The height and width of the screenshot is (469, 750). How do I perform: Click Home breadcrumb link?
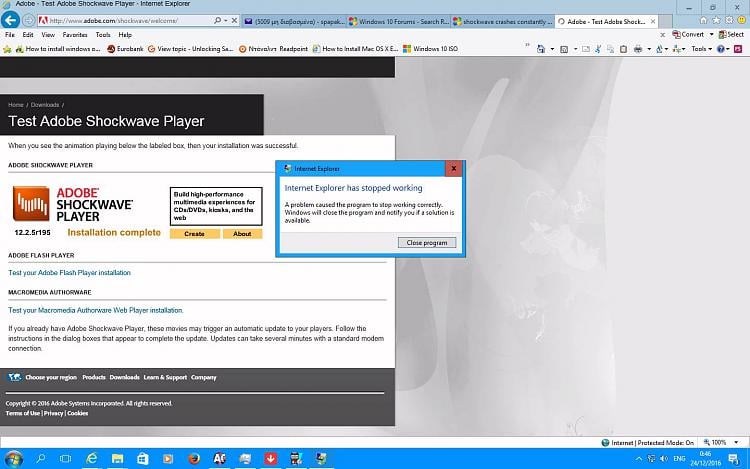[x=16, y=105]
